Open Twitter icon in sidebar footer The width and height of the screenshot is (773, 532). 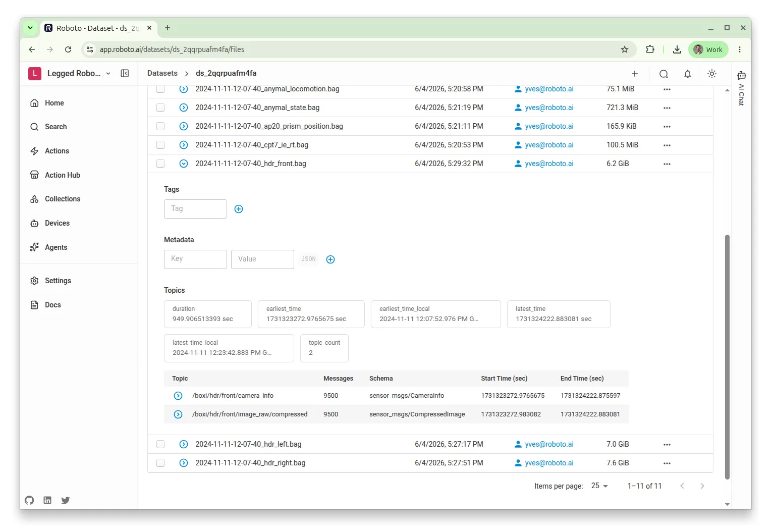(x=66, y=500)
